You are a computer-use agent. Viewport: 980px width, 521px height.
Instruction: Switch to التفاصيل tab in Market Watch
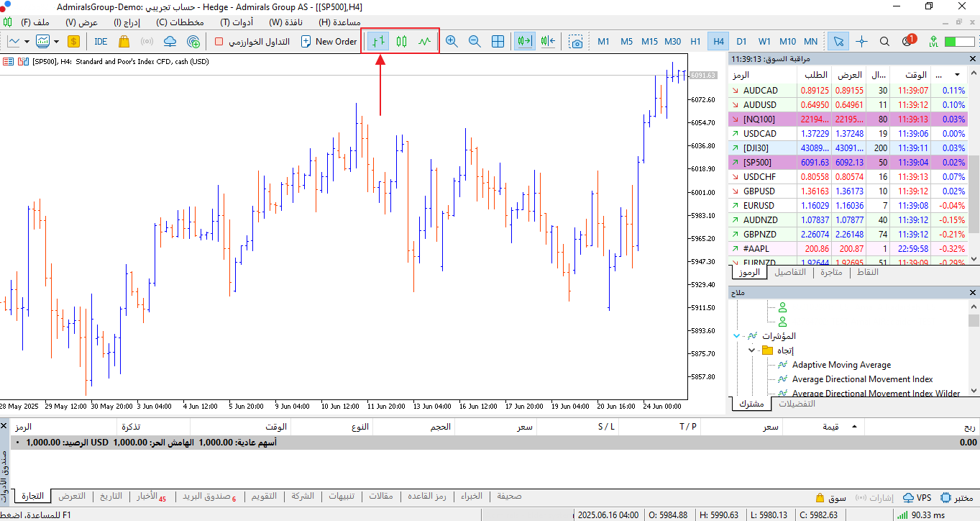point(789,272)
